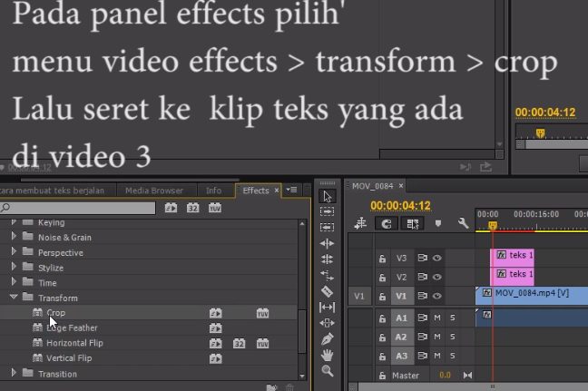
Task: Select teks 1 clip on V3
Action: 513,257
